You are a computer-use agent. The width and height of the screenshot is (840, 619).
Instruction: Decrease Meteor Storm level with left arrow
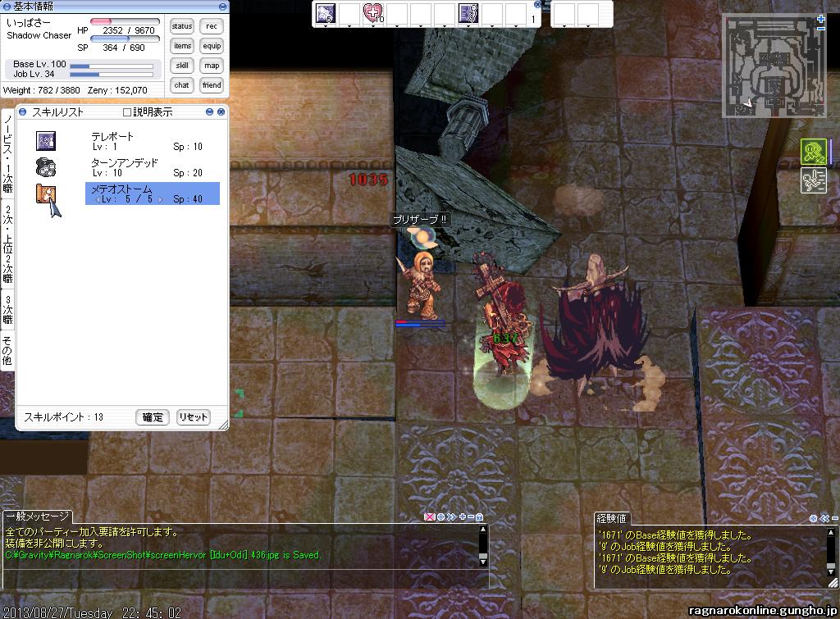[97, 199]
